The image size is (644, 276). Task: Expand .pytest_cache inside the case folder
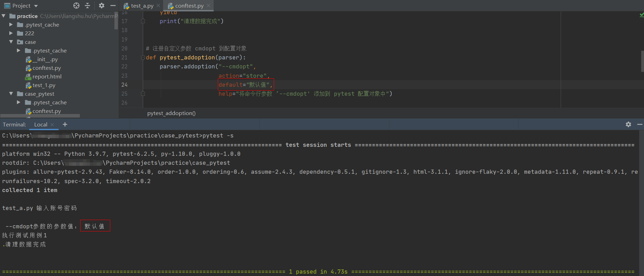click(19, 50)
